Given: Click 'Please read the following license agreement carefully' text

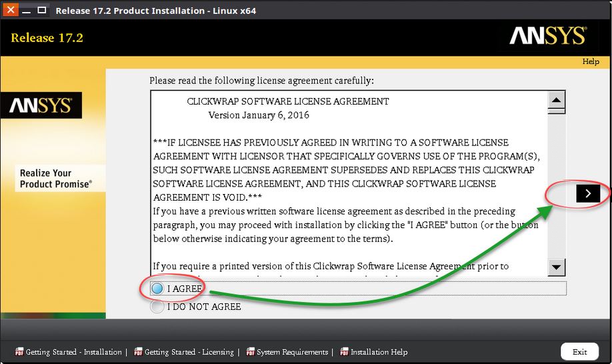Looking at the screenshot, I should pos(261,81).
